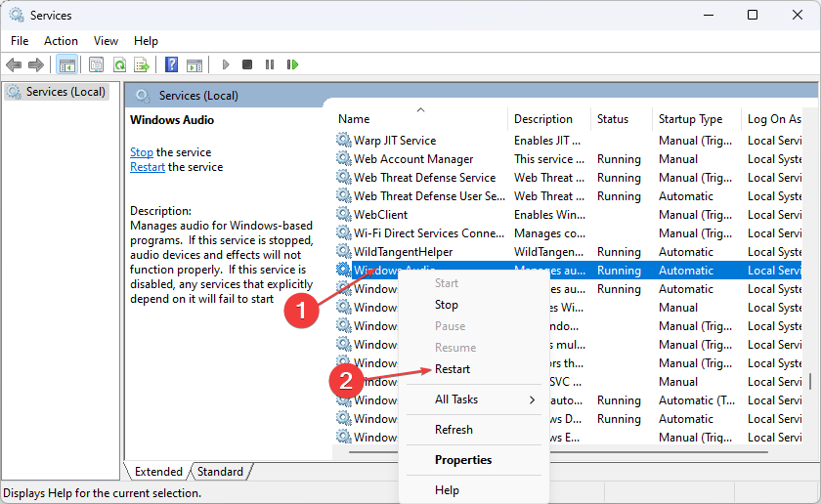This screenshot has width=821, height=504.
Task: Select the Web Account Manager service
Action: click(412, 159)
